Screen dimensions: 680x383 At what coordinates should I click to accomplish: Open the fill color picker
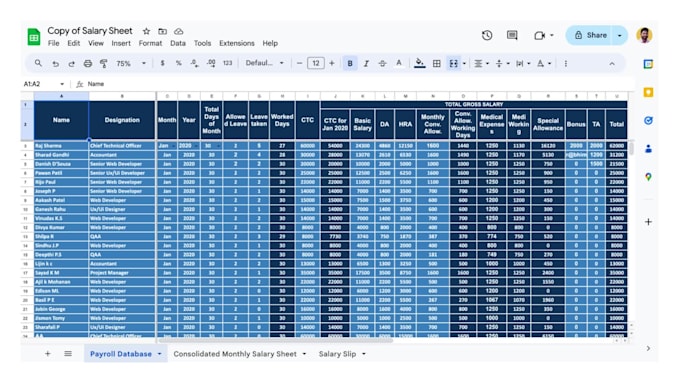(419, 63)
